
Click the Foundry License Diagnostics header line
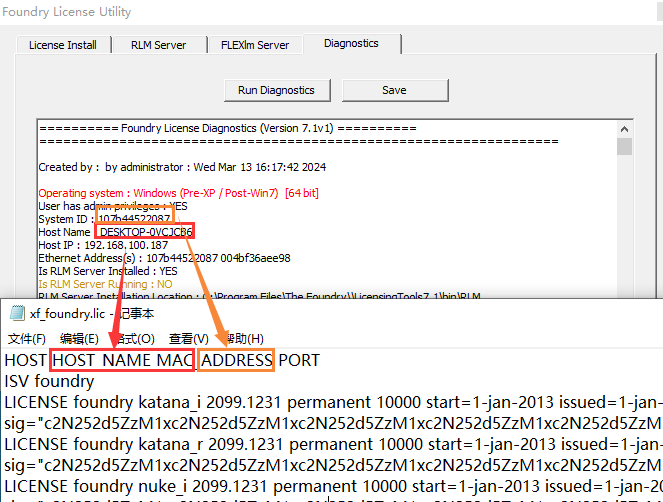click(228, 128)
